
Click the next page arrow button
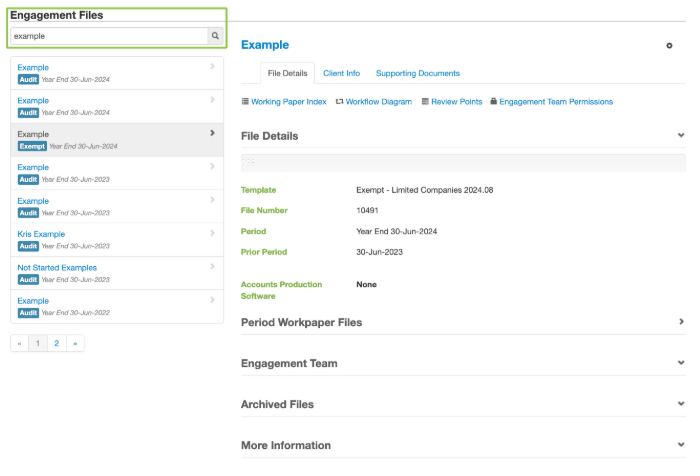(x=74, y=343)
